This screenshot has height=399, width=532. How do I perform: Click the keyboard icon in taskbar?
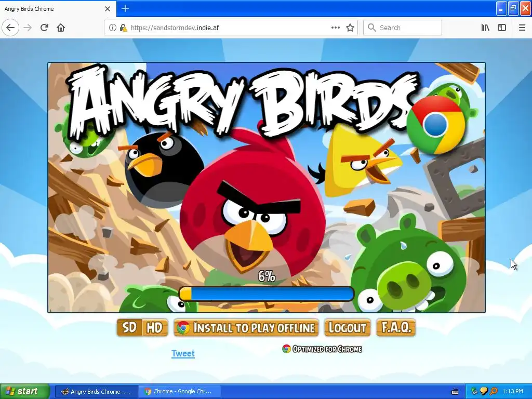[455, 392]
